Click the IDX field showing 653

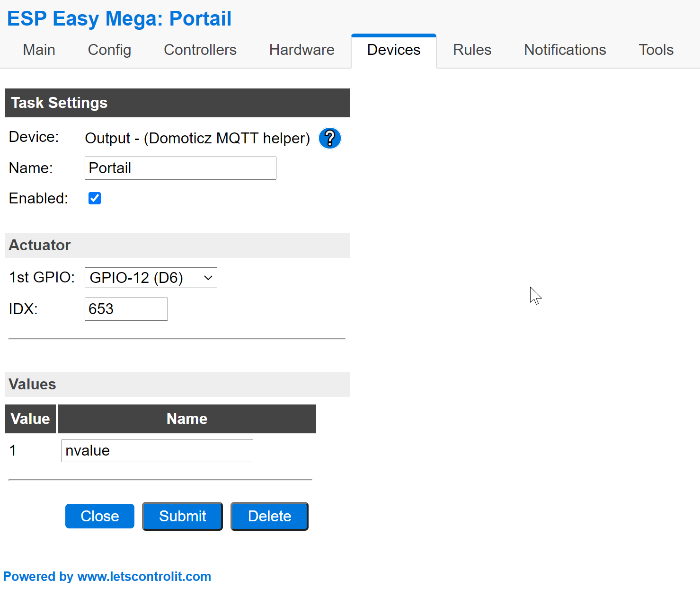[126, 309]
